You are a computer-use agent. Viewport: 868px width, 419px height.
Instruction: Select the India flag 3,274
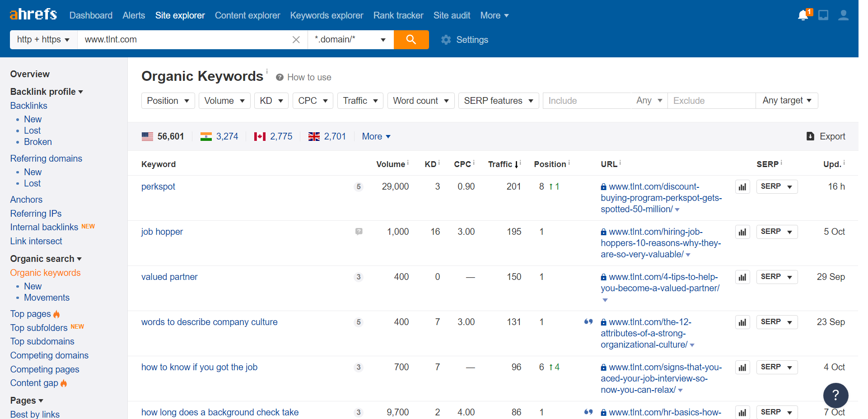tap(219, 136)
